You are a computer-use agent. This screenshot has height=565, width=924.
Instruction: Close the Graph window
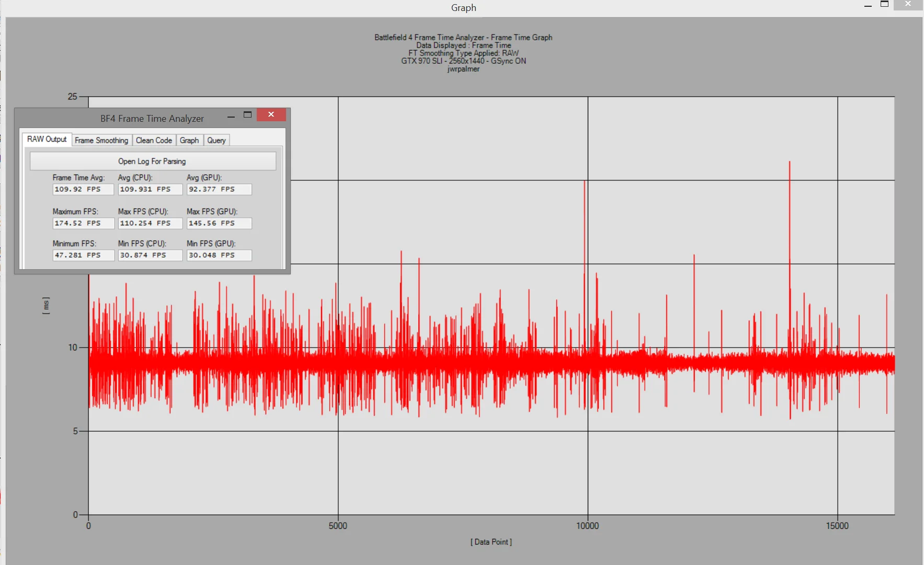908,4
